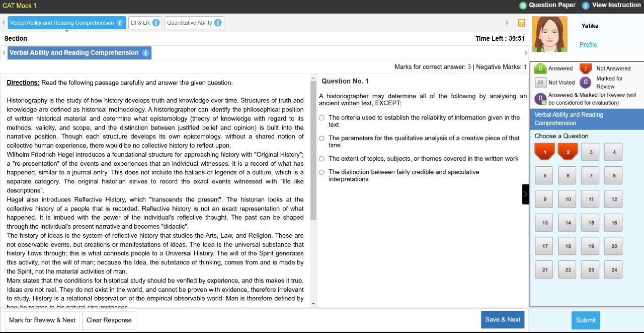The image size is (644, 333).
Task: Click the passage scroll down arrow
Action: [313, 304]
